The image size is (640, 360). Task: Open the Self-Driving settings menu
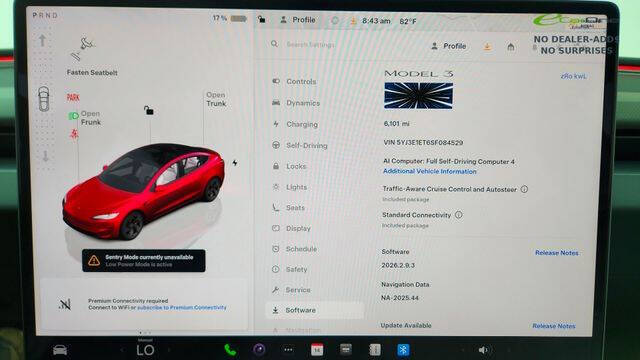tap(300, 145)
